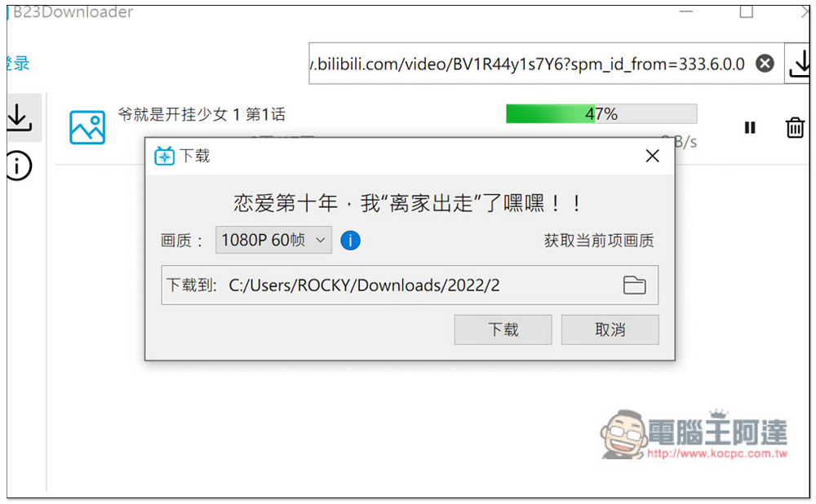Click the 下载 button in dialog
Image resolution: width=816 pixels, height=504 pixels.
point(503,329)
